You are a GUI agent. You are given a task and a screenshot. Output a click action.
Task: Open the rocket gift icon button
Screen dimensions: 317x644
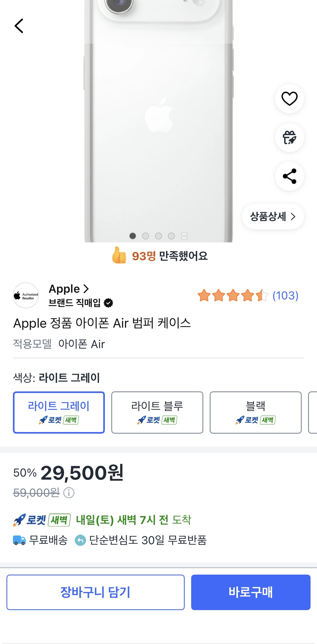[289, 137]
